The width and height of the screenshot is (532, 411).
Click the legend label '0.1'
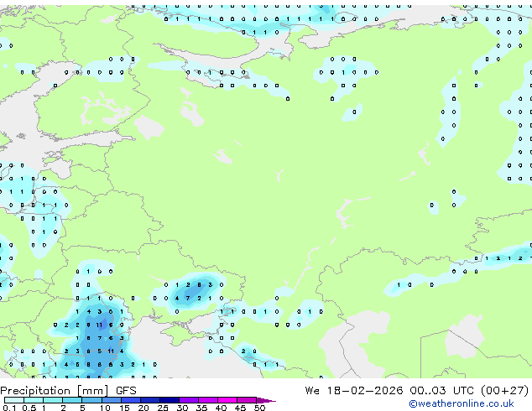coord(9,408)
